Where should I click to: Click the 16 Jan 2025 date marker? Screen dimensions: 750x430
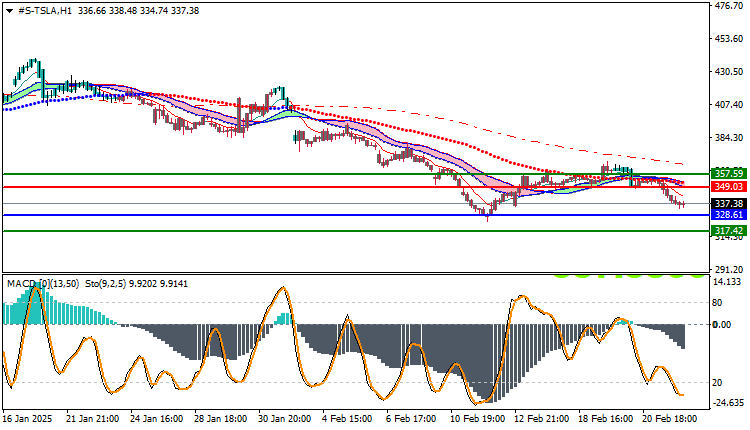tap(27, 419)
